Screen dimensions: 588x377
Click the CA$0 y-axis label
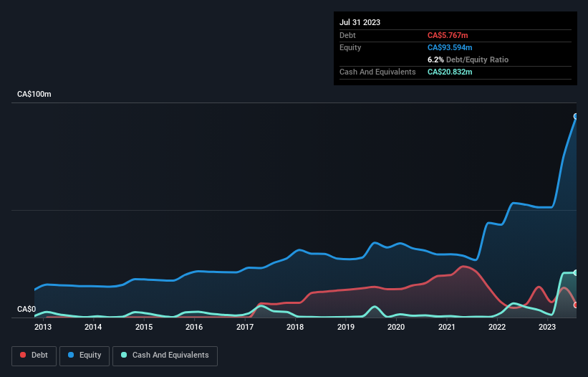pyautogui.click(x=26, y=309)
